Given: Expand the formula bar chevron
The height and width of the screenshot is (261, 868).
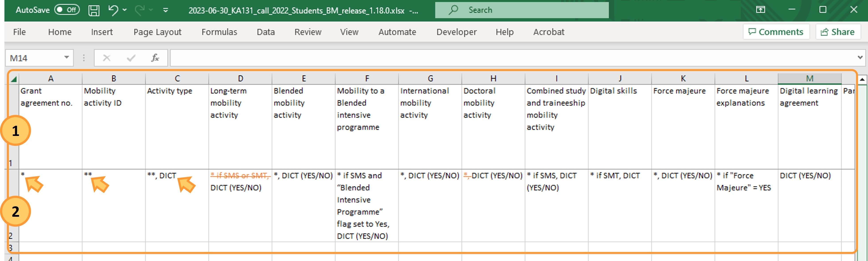Looking at the screenshot, I should tap(860, 58).
